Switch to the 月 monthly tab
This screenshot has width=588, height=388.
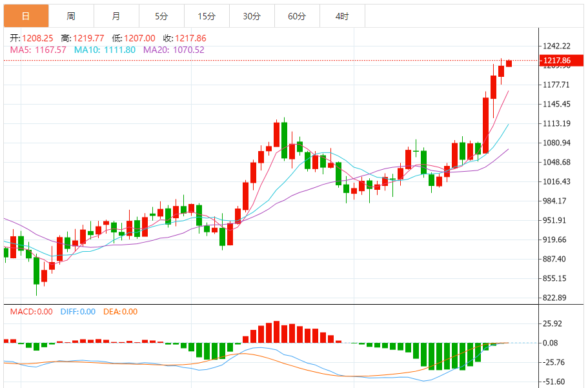(116, 16)
